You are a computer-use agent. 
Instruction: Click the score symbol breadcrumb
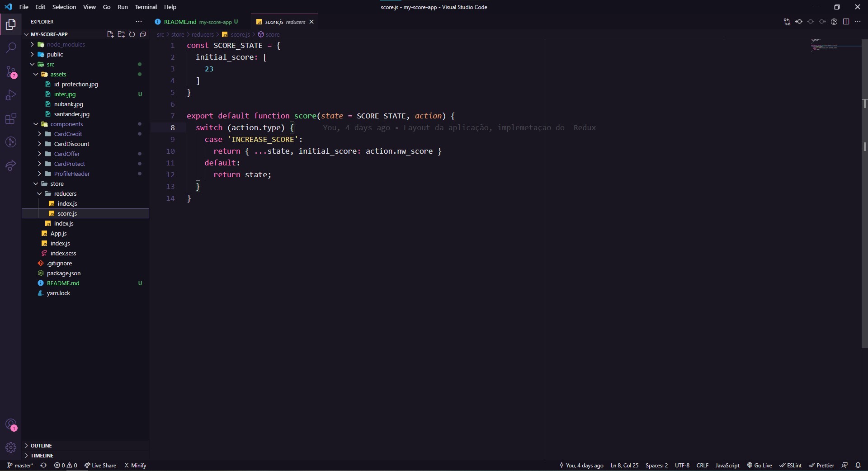point(269,34)
